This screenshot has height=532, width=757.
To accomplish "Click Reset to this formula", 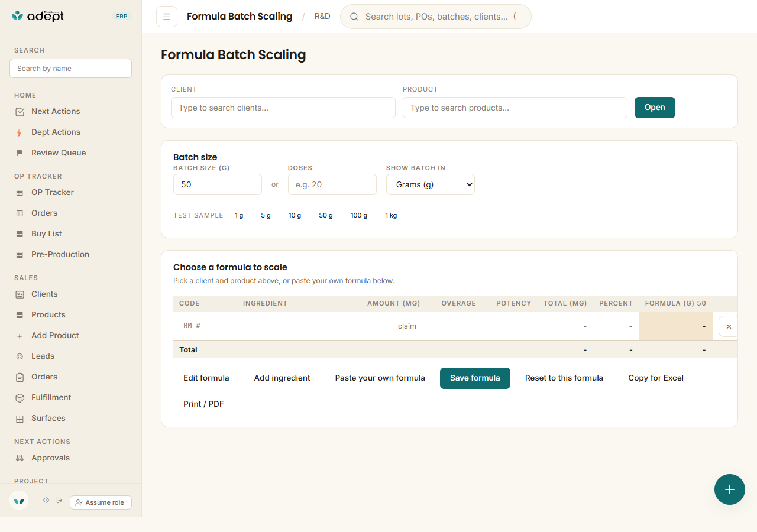I will click(x=564, y=378).
